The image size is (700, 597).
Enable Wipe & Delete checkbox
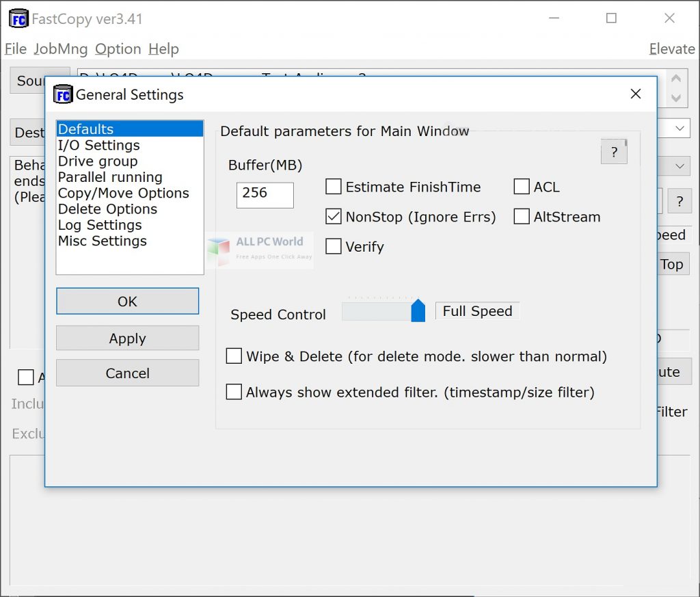pos(234,356)
